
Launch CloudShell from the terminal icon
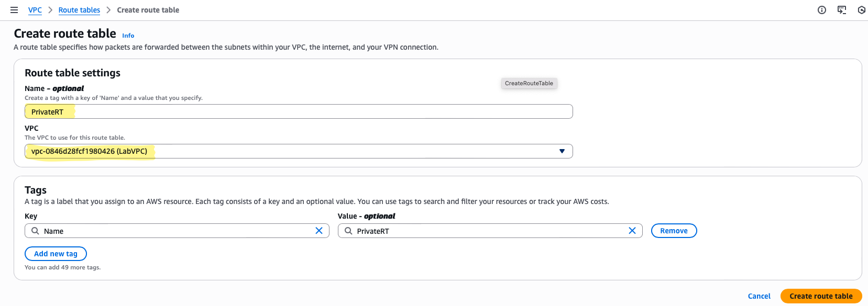(842, 10)
